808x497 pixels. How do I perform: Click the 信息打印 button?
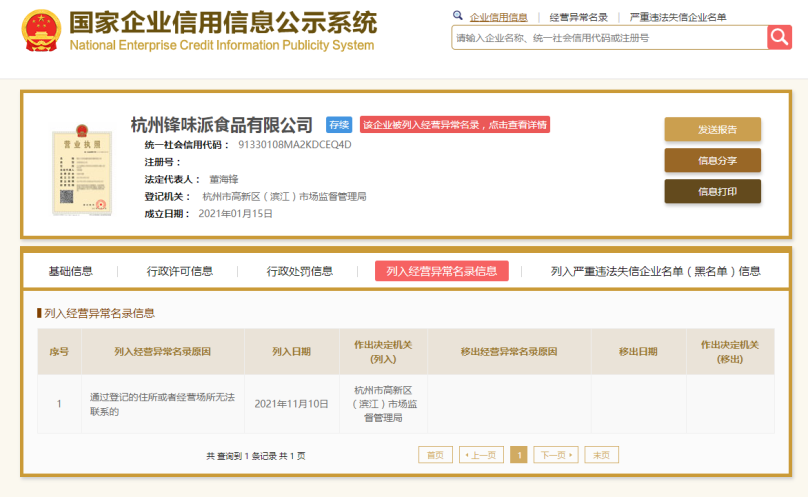click(x=713, y=191)
